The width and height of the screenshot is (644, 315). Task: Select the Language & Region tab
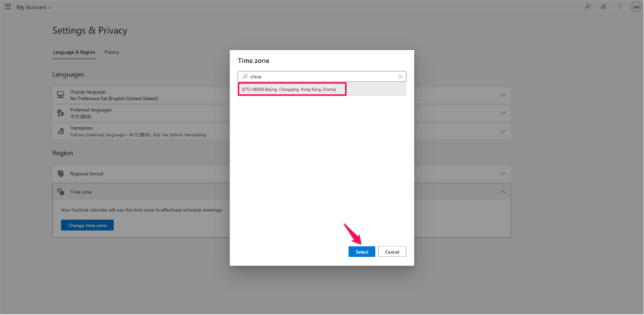coord(74,52)
